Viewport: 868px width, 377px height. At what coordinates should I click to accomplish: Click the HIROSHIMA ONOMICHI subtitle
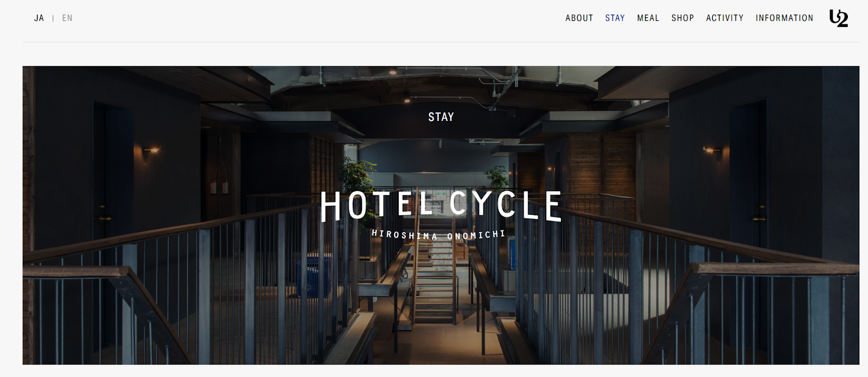coord(438,235)
